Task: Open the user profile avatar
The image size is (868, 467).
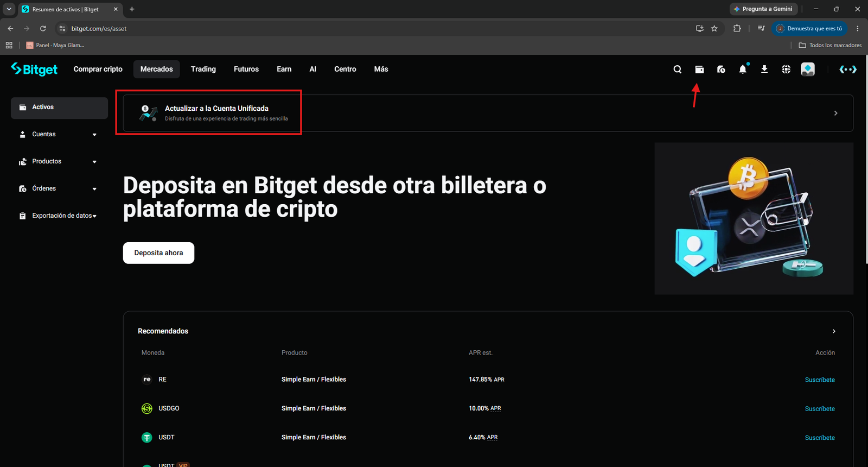Action: click(x=808, y=69)
